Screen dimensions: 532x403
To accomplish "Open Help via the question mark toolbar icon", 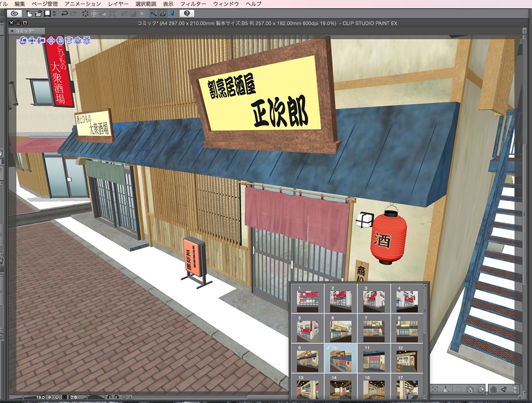I will [x=187, y=15].
